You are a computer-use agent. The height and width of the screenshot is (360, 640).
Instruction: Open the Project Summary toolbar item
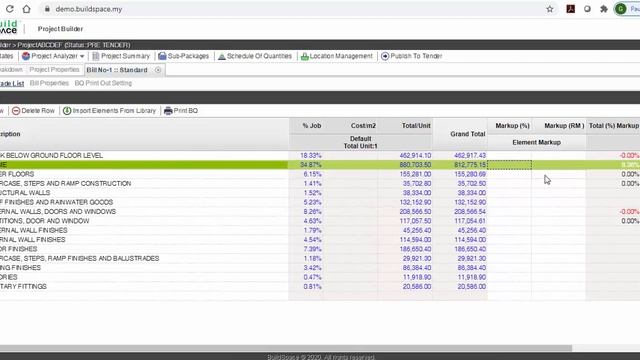[125, 56]
